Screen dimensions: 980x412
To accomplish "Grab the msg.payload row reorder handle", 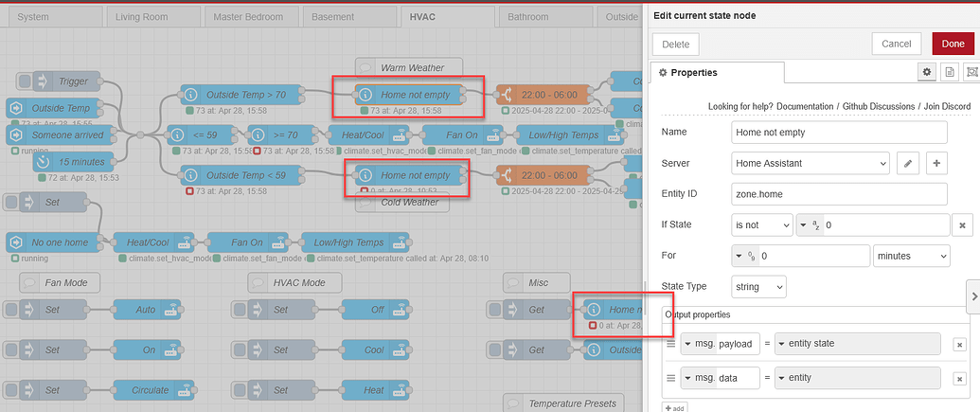I will coord(671,344).
